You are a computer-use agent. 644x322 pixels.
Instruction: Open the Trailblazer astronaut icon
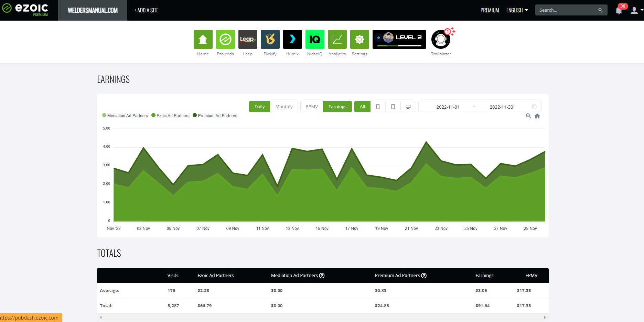point(441,39)
